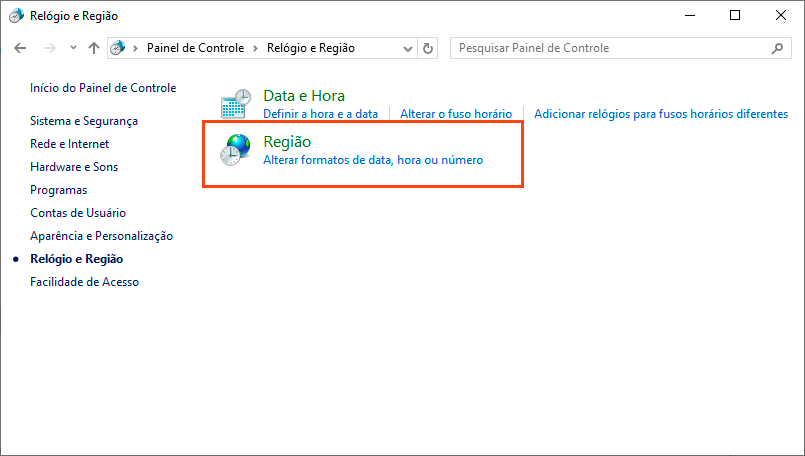Screen dimensions: 805x456
Task: Go to Início do Painel de Controle
Action: pos(103,88)
